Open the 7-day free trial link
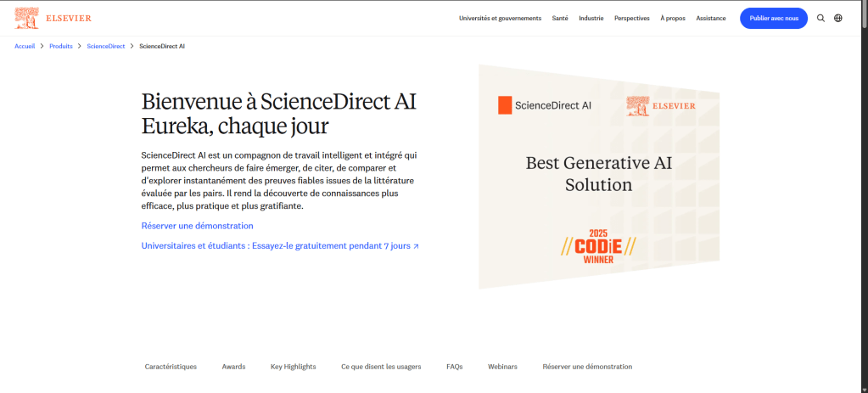Screen dimensions: 868x393 pyautogui.click(x=280, y=246)
